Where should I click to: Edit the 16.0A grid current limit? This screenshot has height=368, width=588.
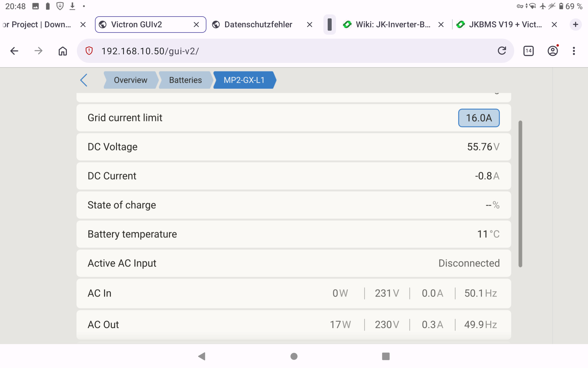point(479,118)
